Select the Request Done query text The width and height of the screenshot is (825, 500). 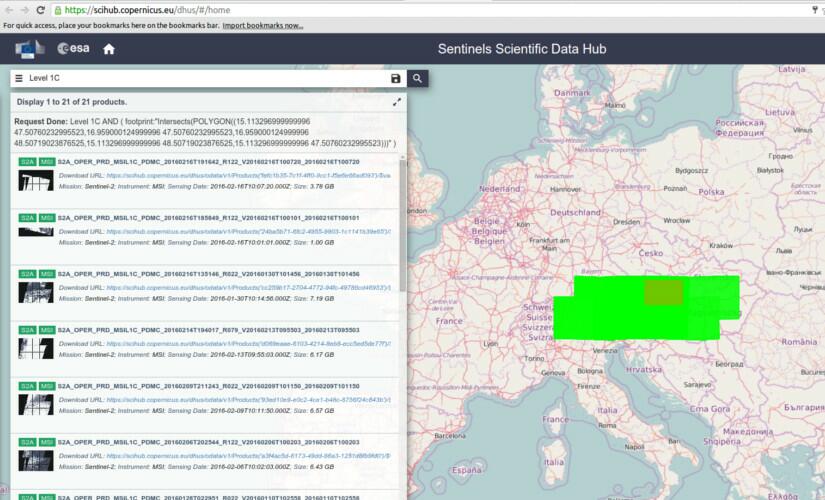[205, 132]
